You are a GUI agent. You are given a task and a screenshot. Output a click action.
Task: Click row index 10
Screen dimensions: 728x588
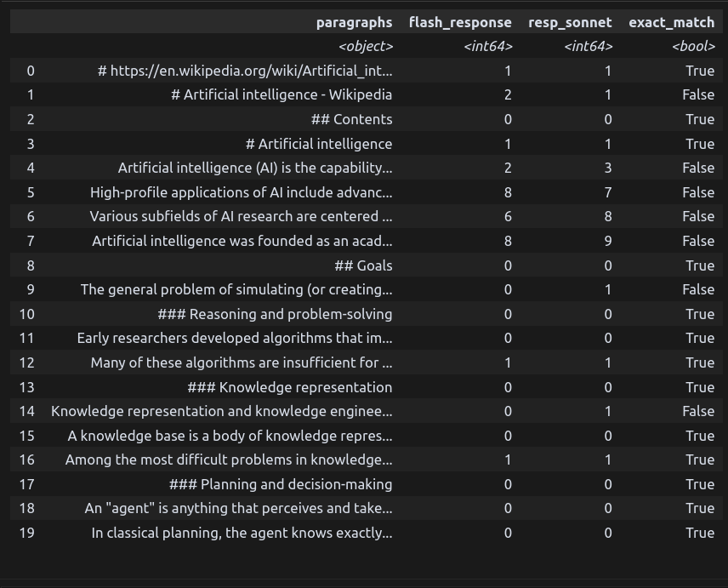click(x=27, y=315)
